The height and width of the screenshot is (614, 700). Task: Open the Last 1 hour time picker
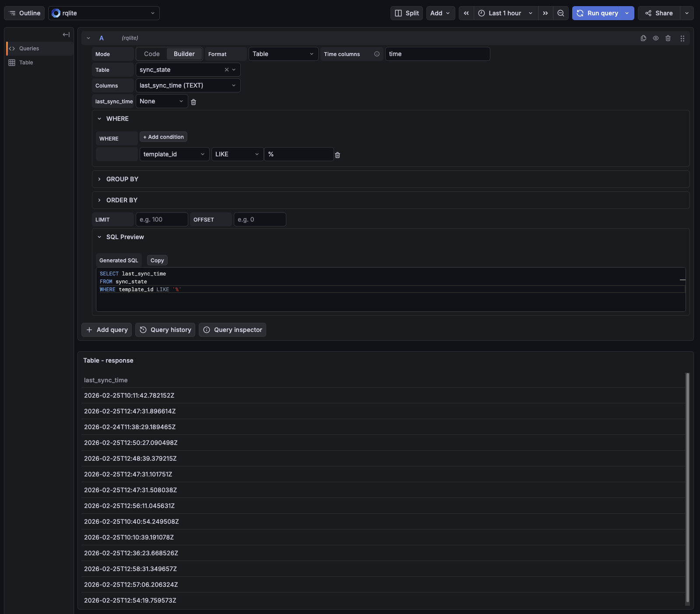click(506, 13)
